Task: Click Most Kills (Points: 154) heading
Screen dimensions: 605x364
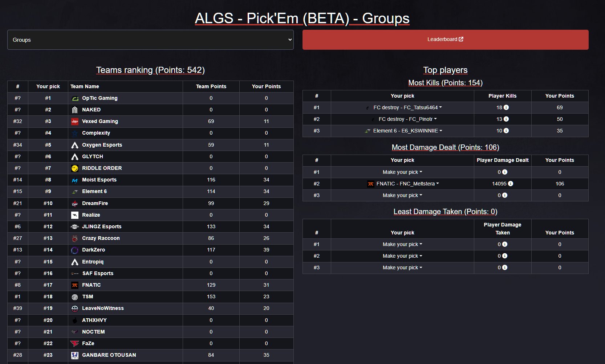Action: pos(445,83)
